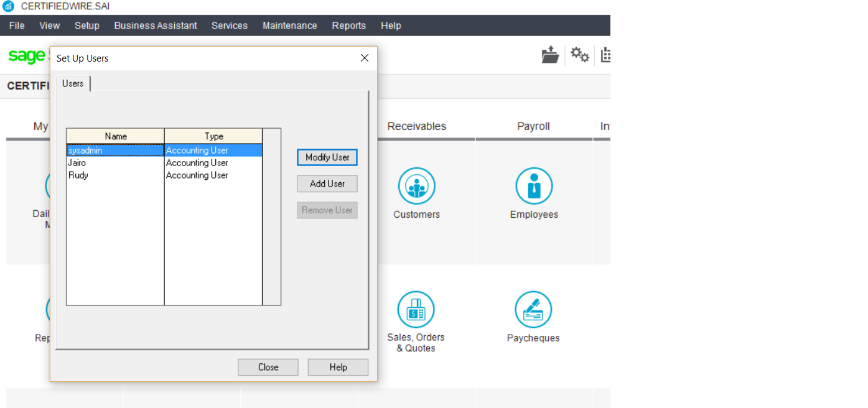This screenshot has height=408, width=868.
Task: Click the Sales, Orders & Quotes label
Action: pos(416,343)
